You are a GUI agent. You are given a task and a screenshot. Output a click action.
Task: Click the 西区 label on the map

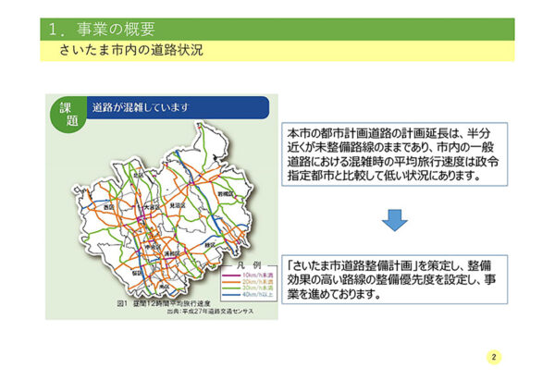tap(108, 208)
